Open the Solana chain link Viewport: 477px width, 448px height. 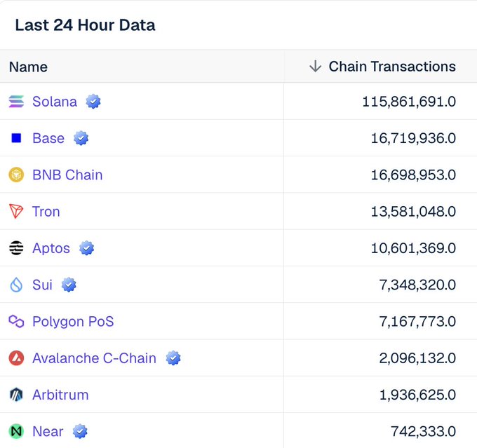(55, 102)
